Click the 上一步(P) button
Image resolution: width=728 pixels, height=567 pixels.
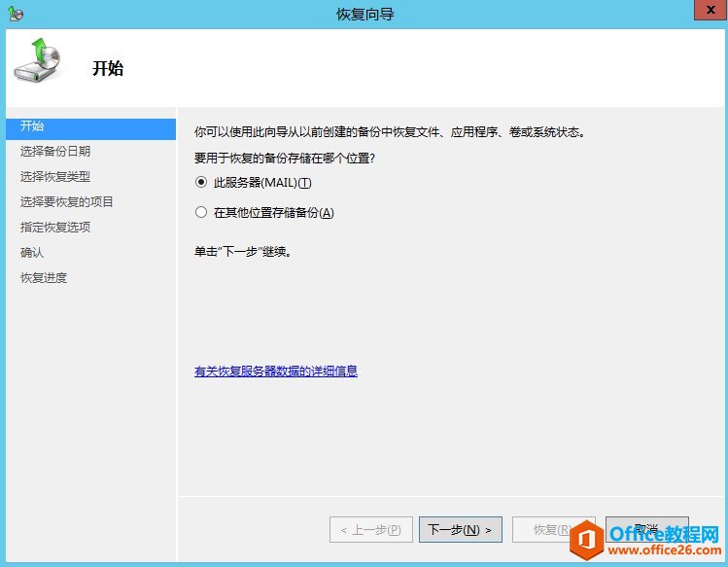[371, 529]
